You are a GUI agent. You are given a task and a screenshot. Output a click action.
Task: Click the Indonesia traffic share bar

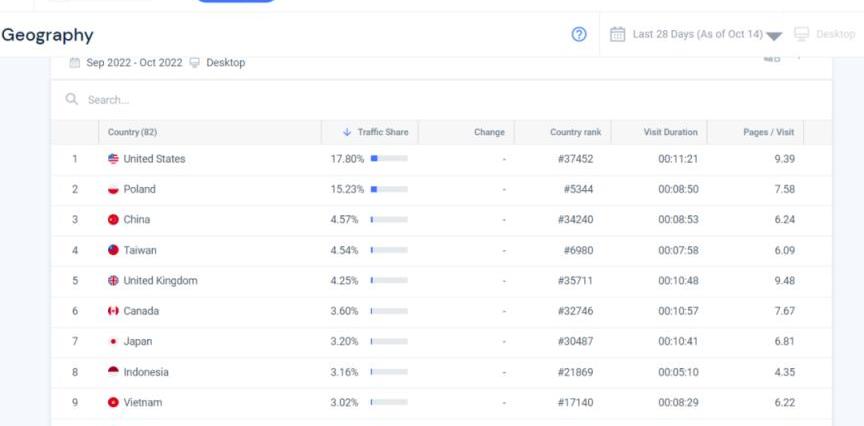coord(389,372)
